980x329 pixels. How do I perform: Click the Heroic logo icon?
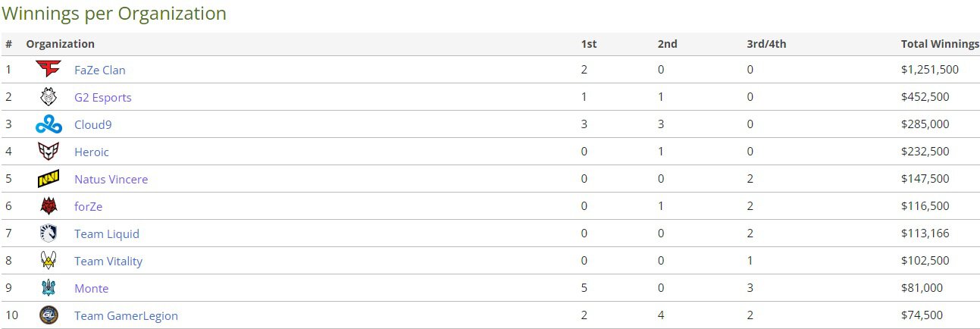49,152
